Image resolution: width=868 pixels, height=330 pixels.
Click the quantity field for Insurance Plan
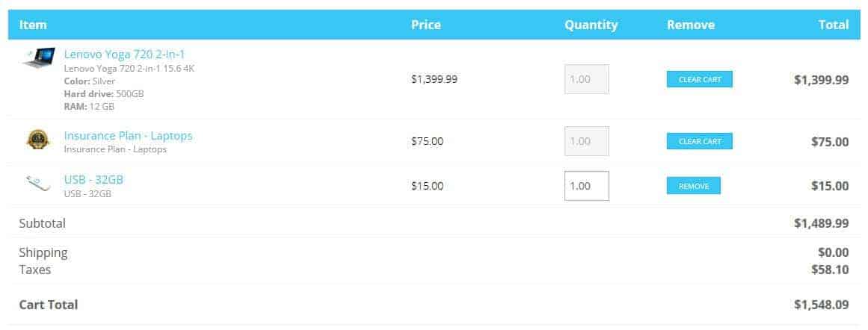(587, 141)
